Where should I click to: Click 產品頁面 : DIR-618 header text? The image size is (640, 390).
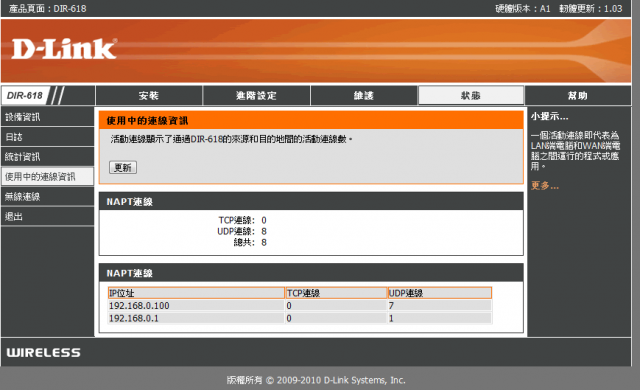(x=47, y=9)
